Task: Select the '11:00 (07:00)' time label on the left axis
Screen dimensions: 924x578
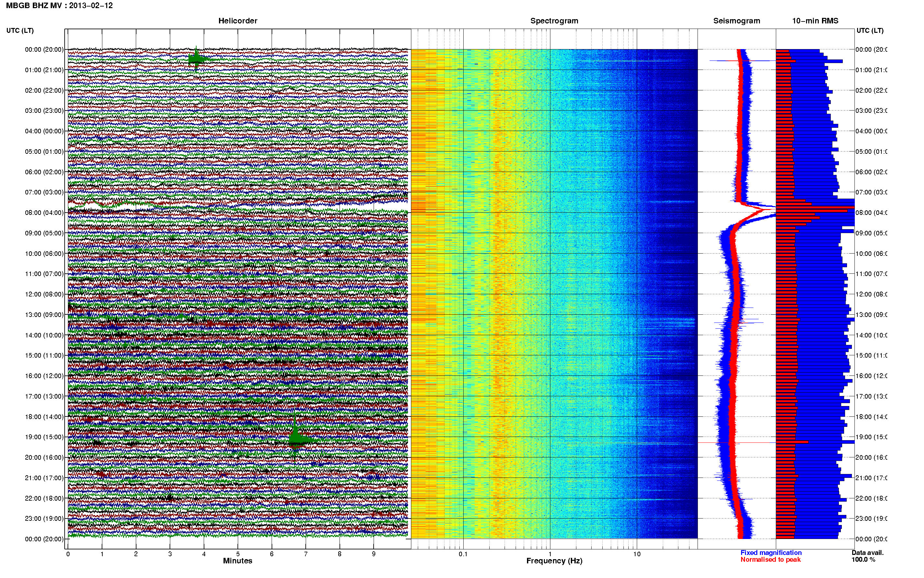Action: click(x=44, y=274)
